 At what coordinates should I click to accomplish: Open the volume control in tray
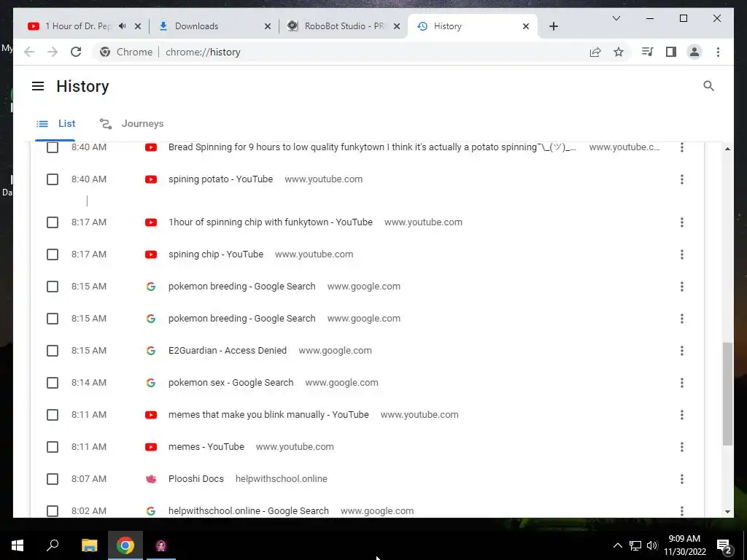point(652,545)
